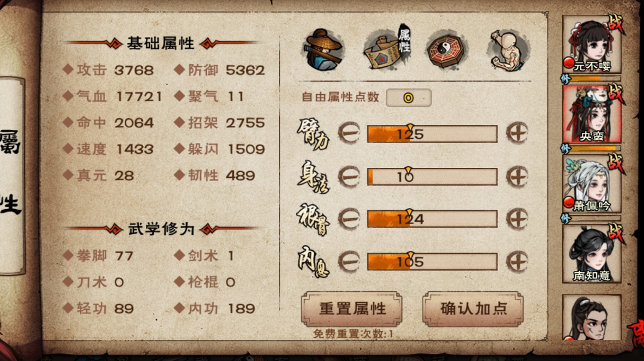Select character portrait 南知意
The image size is (644, 361).
[592, 254]
